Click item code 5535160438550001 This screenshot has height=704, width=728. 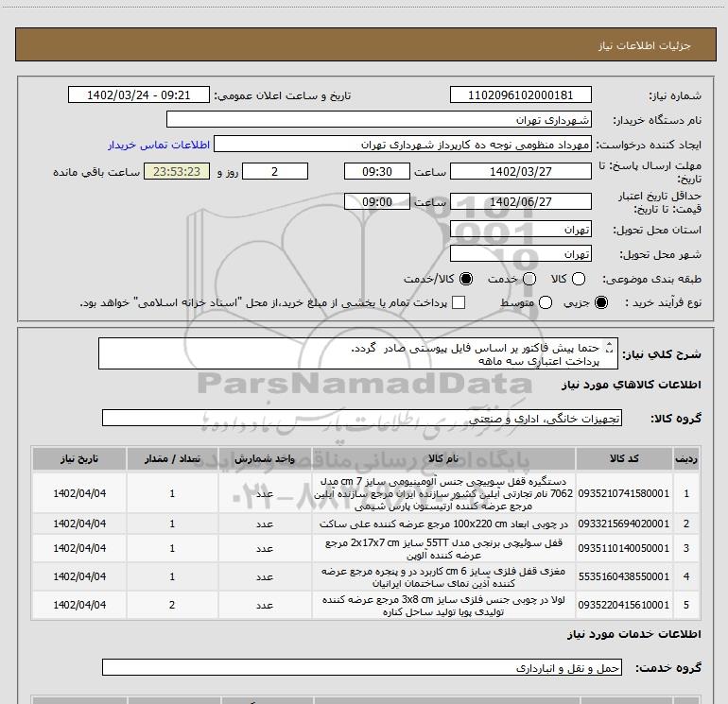point(624,576)
